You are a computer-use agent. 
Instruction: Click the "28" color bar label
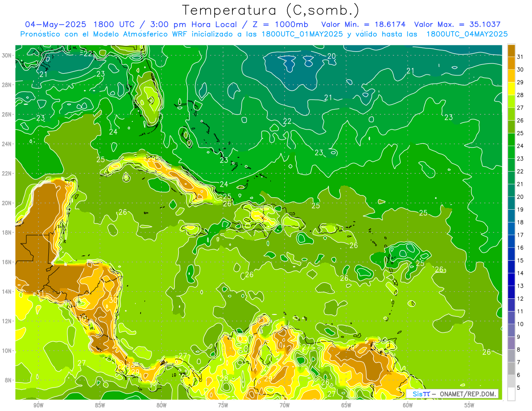[520, 95]
